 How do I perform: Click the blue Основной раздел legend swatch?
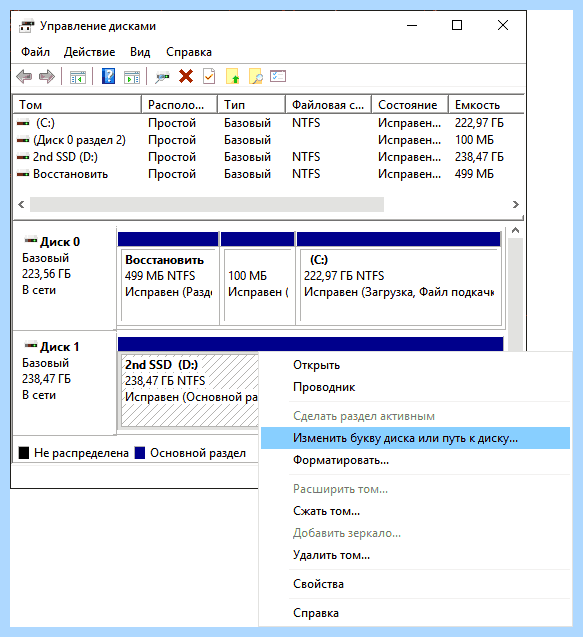point(140,453)
